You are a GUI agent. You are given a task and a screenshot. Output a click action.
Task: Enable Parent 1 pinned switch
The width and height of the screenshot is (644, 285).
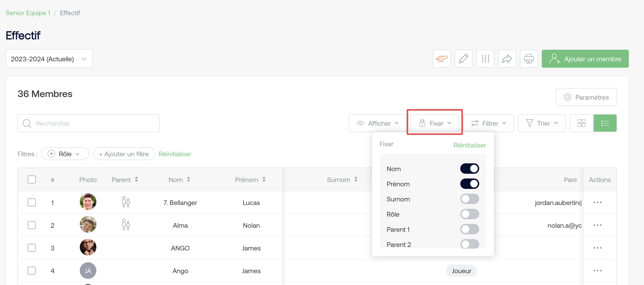(x=469, y=230)
